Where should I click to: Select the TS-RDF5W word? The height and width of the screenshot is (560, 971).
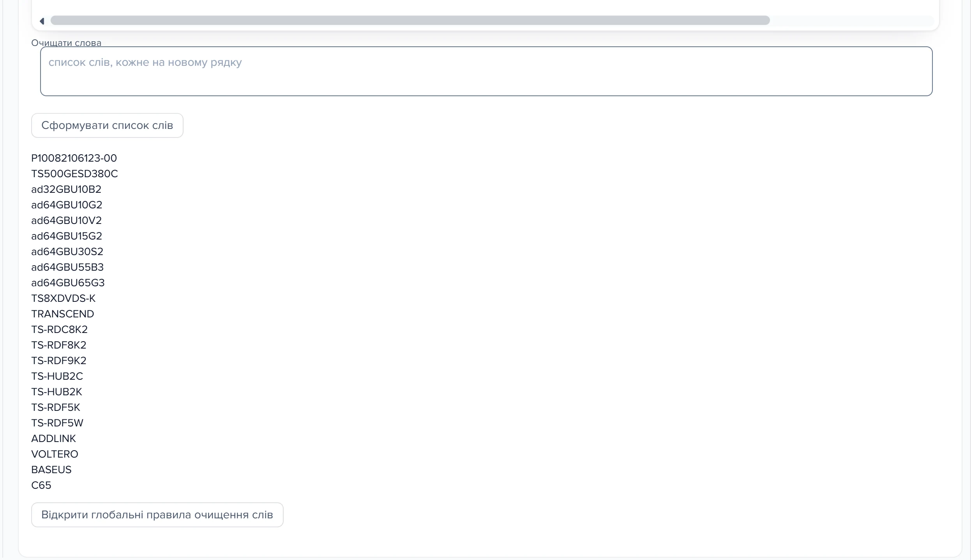point(57,423)
